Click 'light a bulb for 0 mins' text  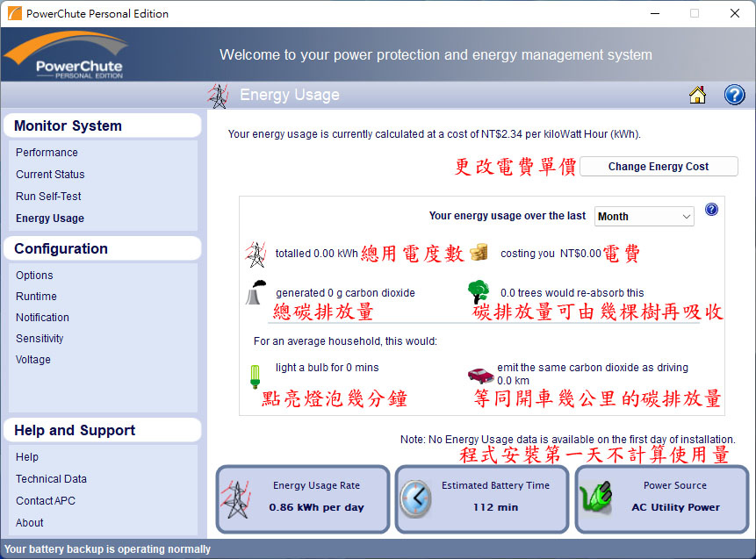click(x=327, y=368)
